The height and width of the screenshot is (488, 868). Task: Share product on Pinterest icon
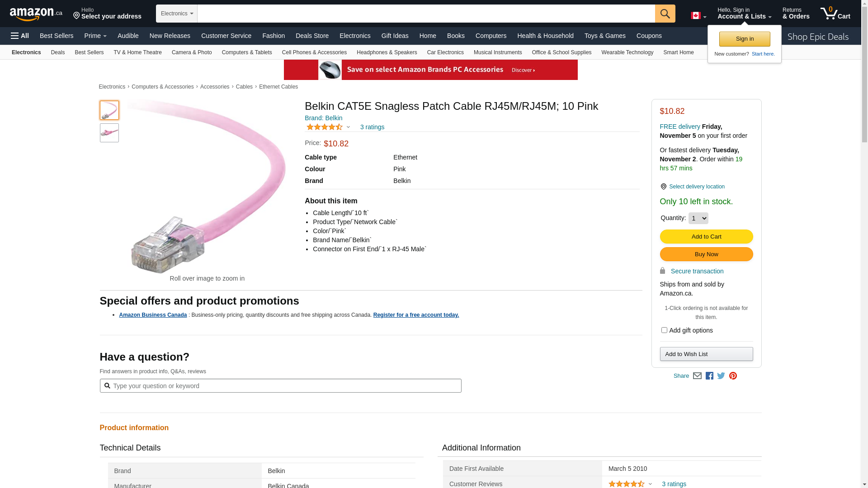coord(733,376)
